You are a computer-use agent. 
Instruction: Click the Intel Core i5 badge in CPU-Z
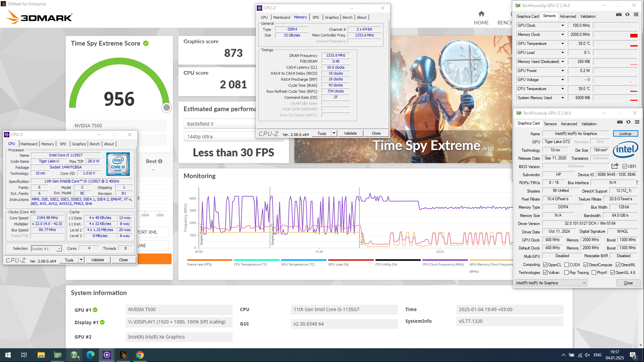pos(118,164)
